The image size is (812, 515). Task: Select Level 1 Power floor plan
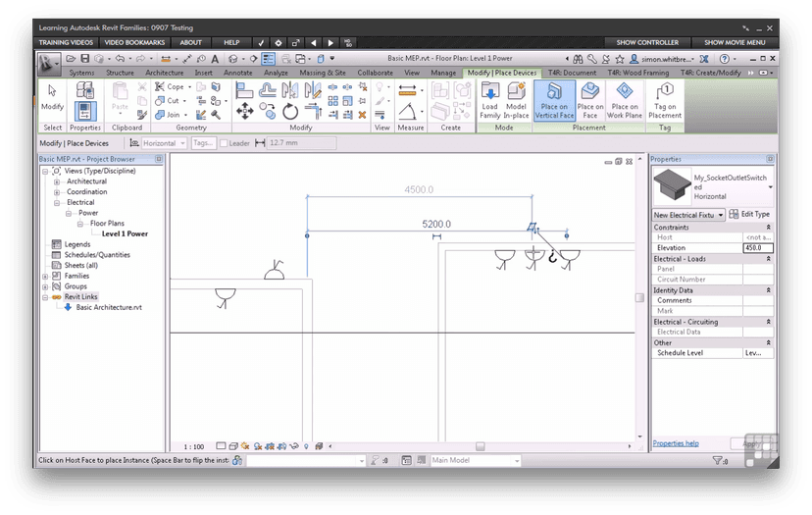click(x=125, y=234)
